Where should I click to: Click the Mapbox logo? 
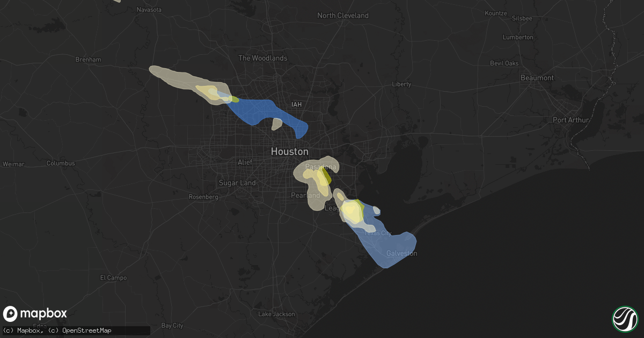[x=35, y=314]
